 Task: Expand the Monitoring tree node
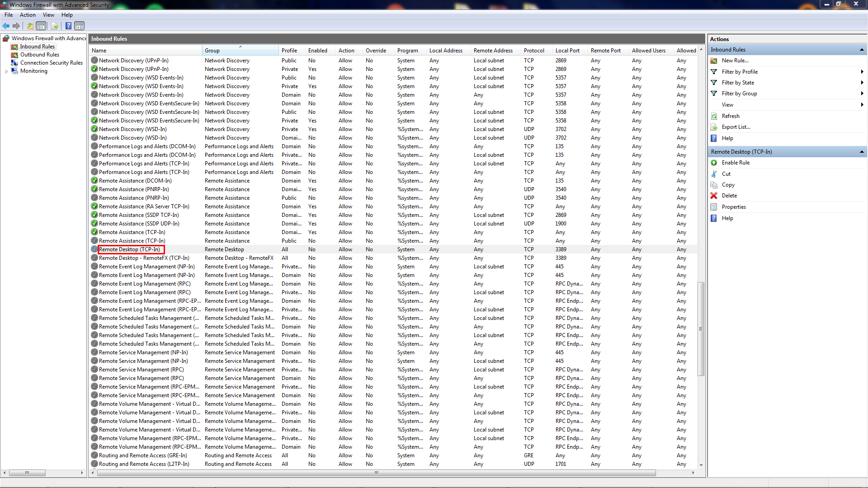click(6, 71)
